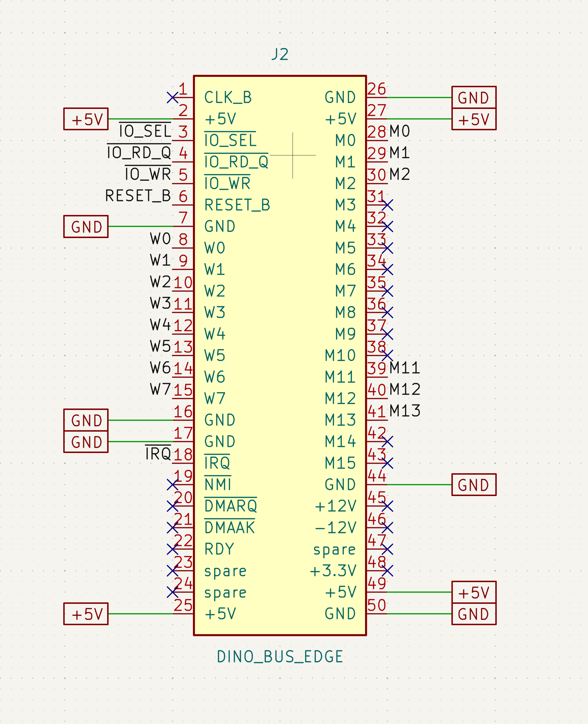Click the +5V power label at pin 2
The image size is (588, 724).
pos(86,119)
